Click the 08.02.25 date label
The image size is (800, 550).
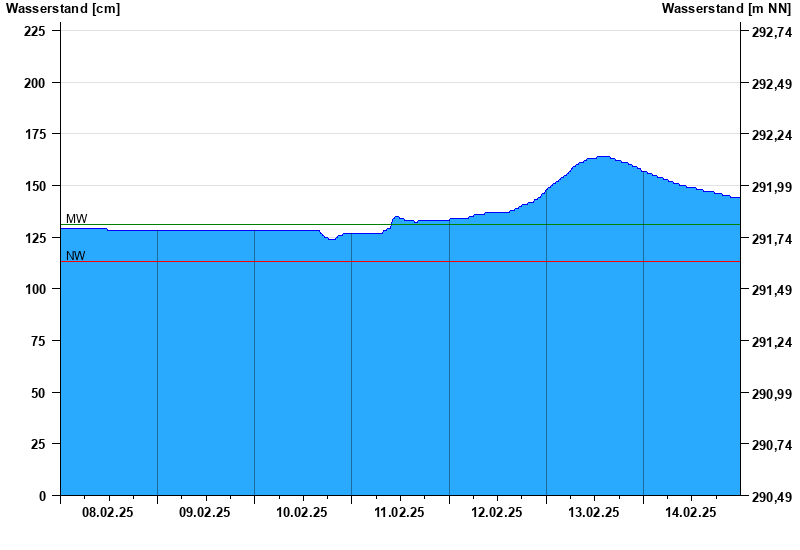click(108, 512)
